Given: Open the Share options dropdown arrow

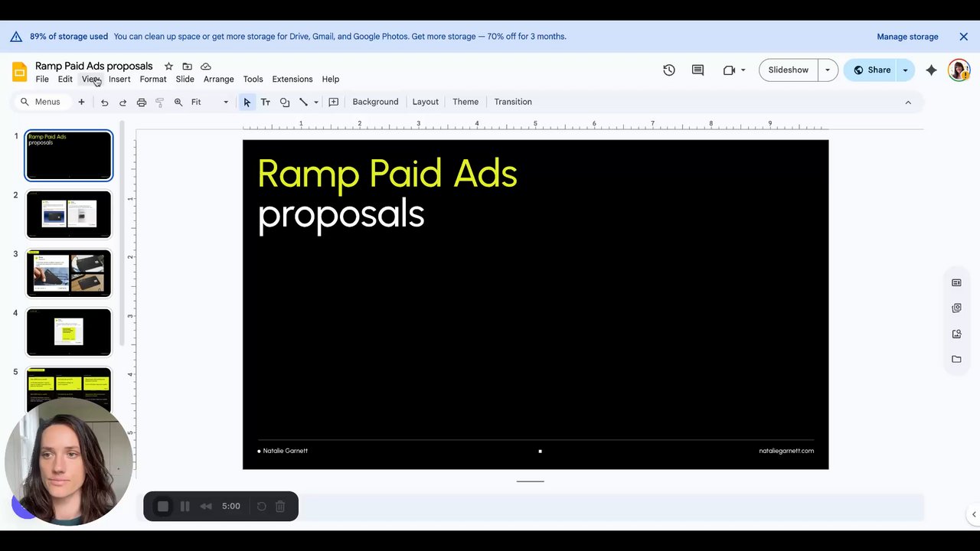Looking at the screenshot, I should point(905,70).
